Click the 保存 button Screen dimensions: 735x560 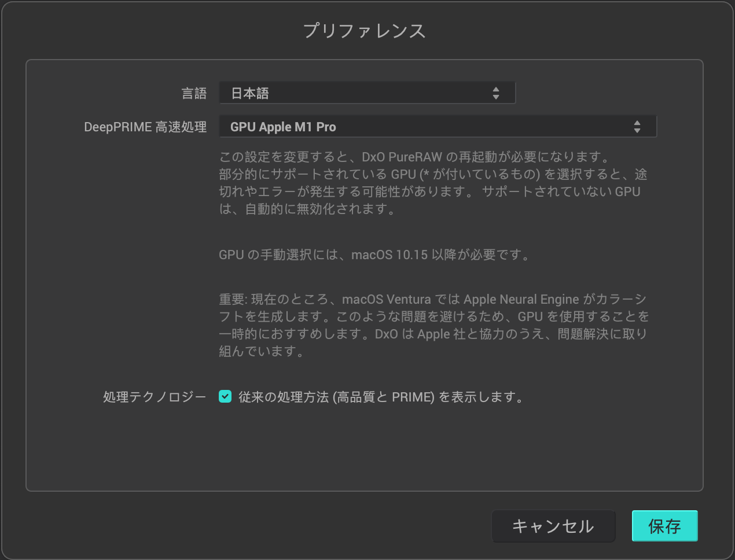point(664,526)
